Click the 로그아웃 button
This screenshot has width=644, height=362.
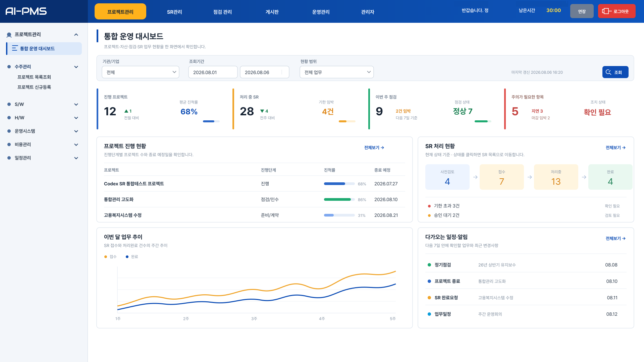click(x=616, y=11)
